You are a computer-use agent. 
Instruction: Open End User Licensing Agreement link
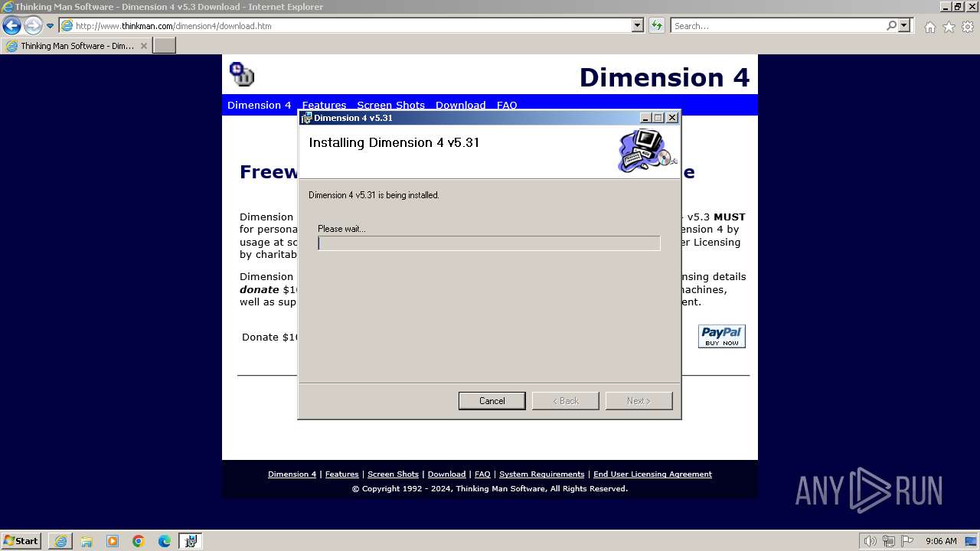[x=652, y=474]
